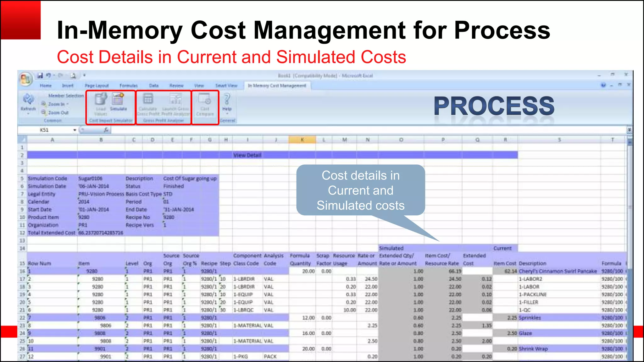Open the Name Box dropdown arrow
The image size is (644, 362).
point(75,130)
